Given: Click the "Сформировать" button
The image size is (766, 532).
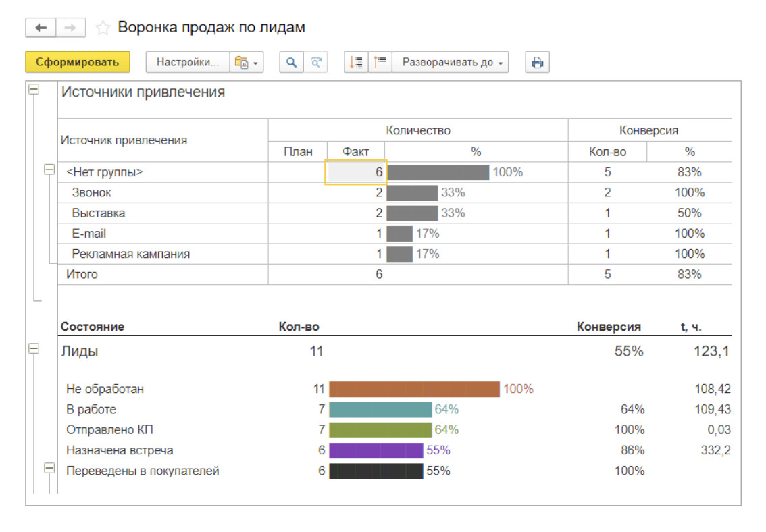Looking at the screenshot, I should pyautogui.click(x=77, y=62).
